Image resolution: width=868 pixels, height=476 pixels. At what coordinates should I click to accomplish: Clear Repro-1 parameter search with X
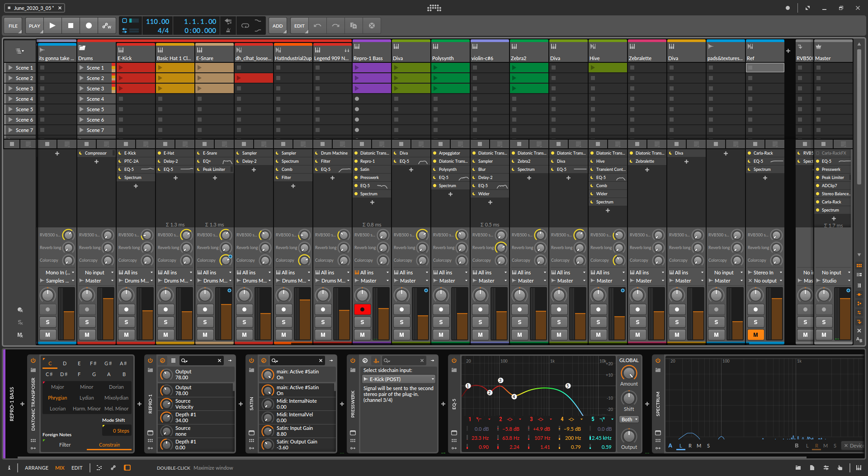click(x=219, y=360)
